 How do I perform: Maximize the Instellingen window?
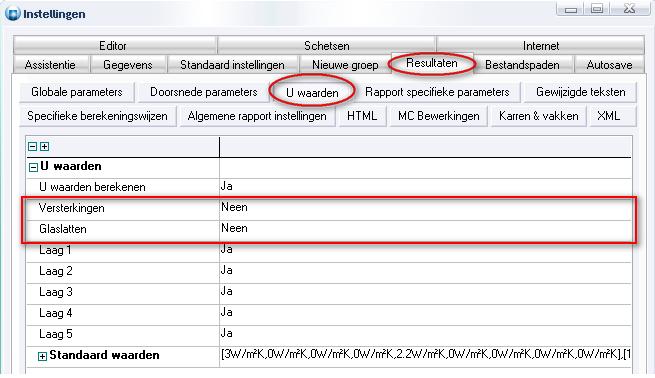click(597, 9)
